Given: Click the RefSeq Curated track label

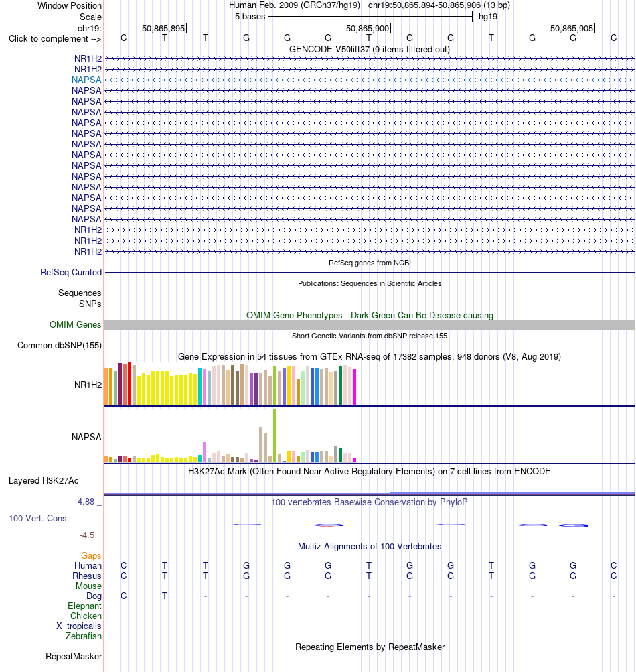Looking at the screenshot, I should coord(71,273).
